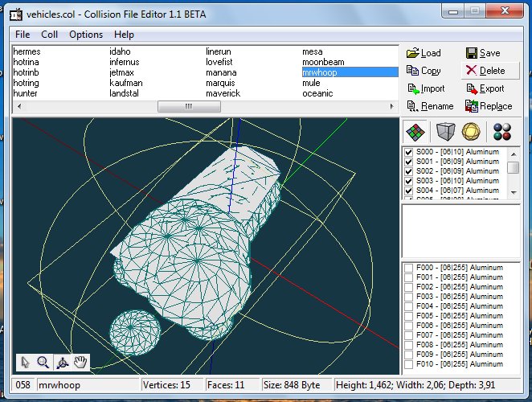Click the Export button

pos(485,88)
